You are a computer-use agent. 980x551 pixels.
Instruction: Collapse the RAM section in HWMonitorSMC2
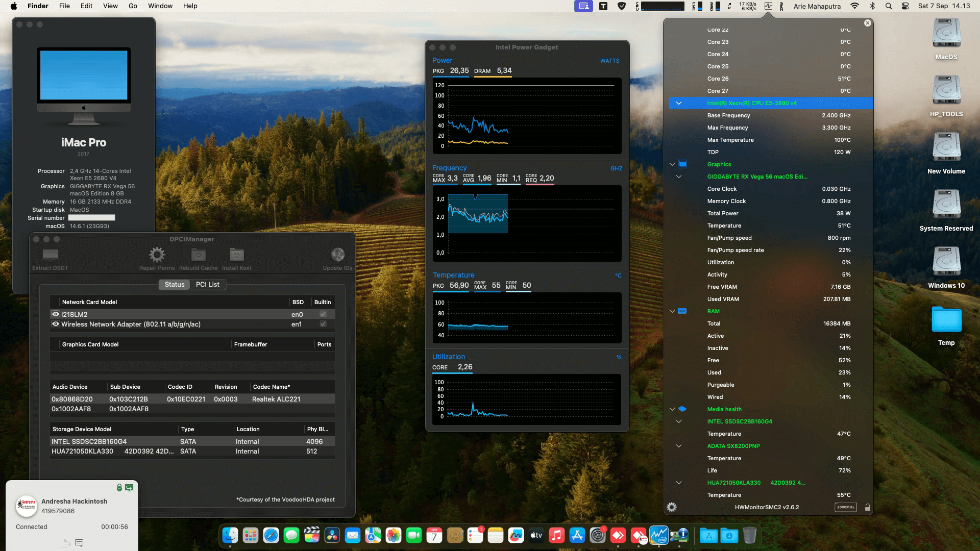tap(672, 311)
